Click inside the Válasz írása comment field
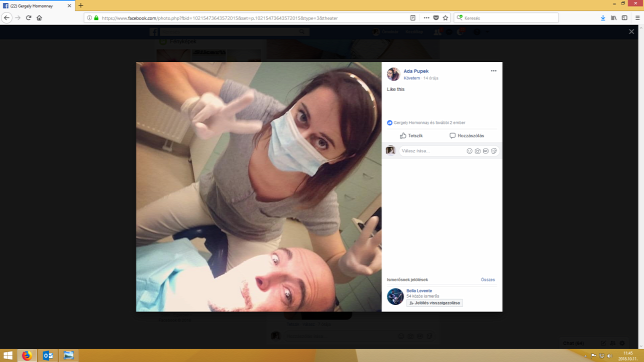The width and height of the screenshot is (644, 362). point(432,151)
